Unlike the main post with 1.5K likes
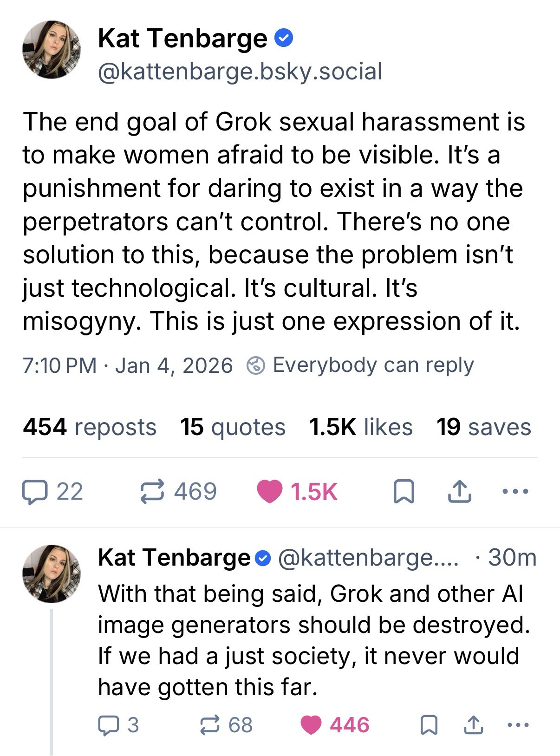This screenshot has height=756, width=560. [270, 492]
